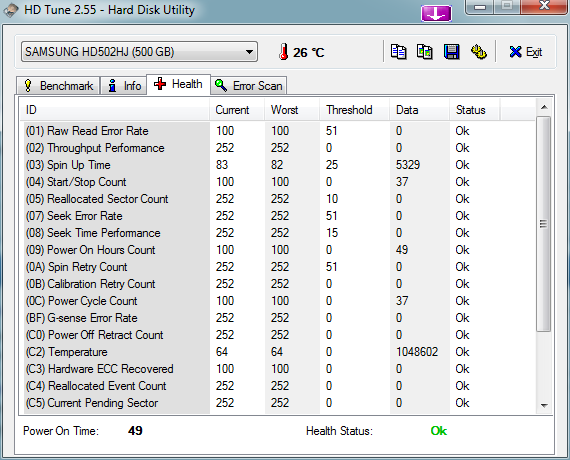Click the Worst column header
Image resolution: width=570 pixels, height=460 pixels.
pos(292,110)
